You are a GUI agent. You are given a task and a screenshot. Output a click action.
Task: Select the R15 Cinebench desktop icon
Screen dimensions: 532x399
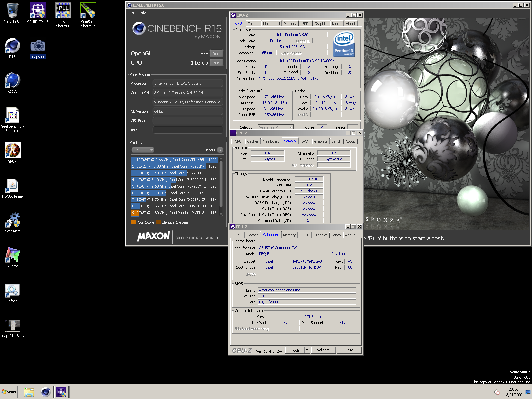pyautogui.click(x=12, y=48)
